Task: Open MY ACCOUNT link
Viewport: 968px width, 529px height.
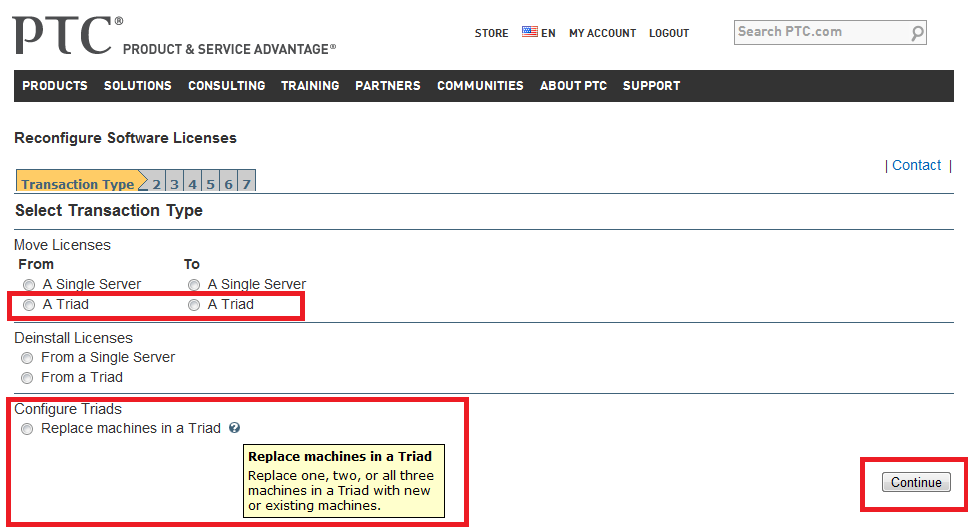Action: 603,33
